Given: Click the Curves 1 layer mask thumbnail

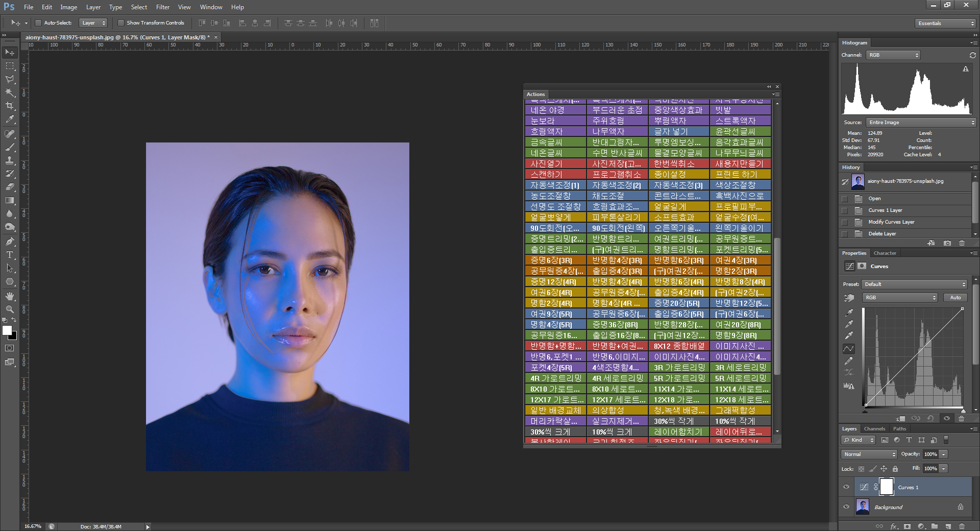Looking at the screenshot, I should [887, 487].
